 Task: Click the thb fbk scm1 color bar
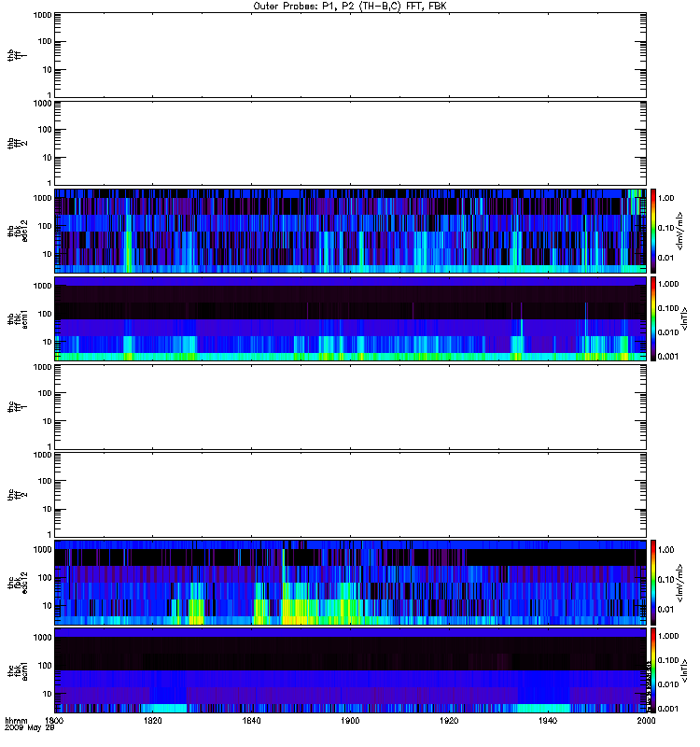653,318
